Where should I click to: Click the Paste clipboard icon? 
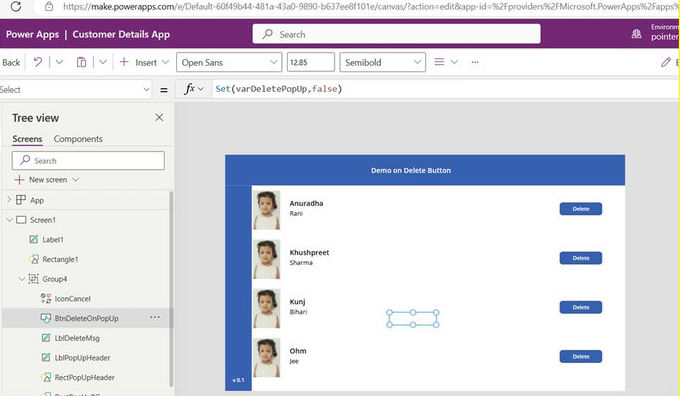[x=81, y=62]
